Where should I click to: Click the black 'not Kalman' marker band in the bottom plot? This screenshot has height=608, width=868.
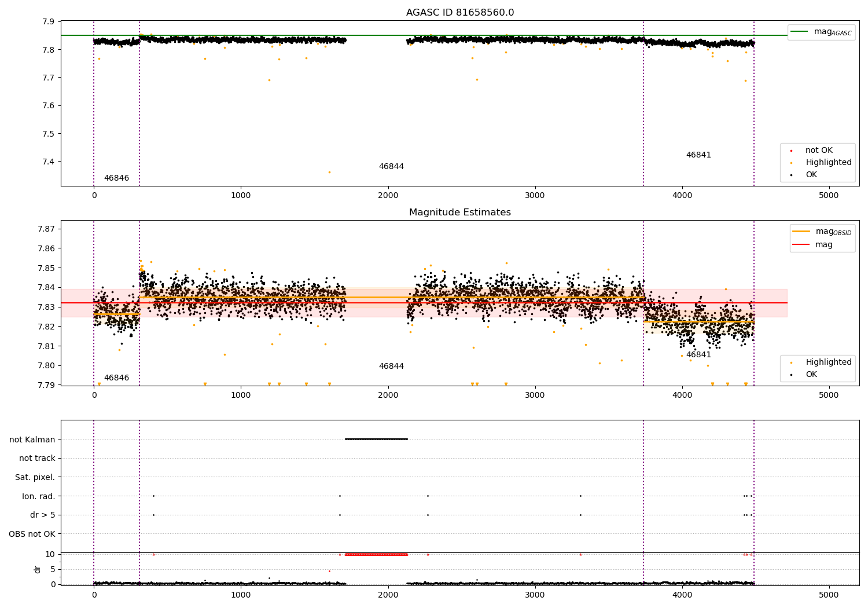(x=376, y=439)
